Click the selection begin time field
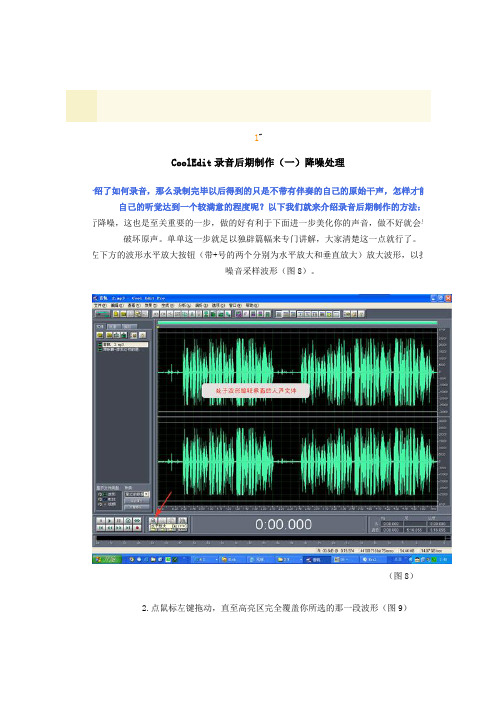Screen dimensions: 496x702 pyautogui.click(x=392, y=523)
